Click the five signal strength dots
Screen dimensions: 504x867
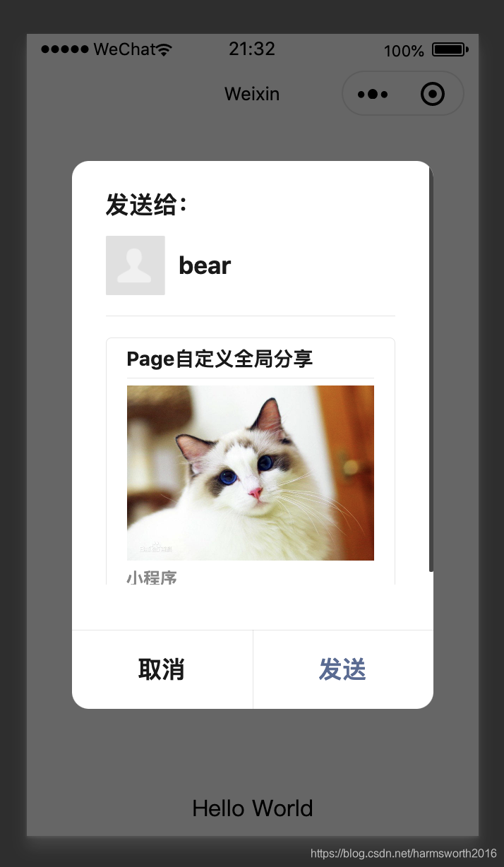pyautogui.click(x=65, y=49)
